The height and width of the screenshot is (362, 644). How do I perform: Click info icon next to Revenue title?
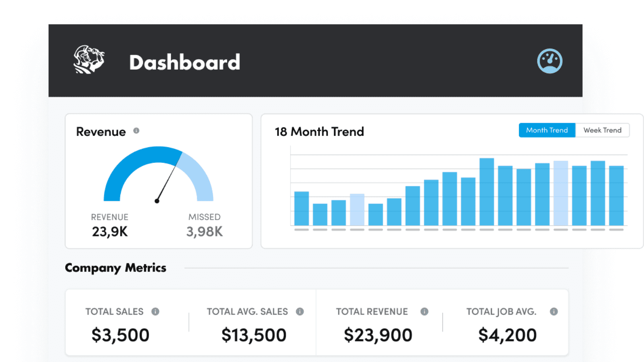pos(136,131)
